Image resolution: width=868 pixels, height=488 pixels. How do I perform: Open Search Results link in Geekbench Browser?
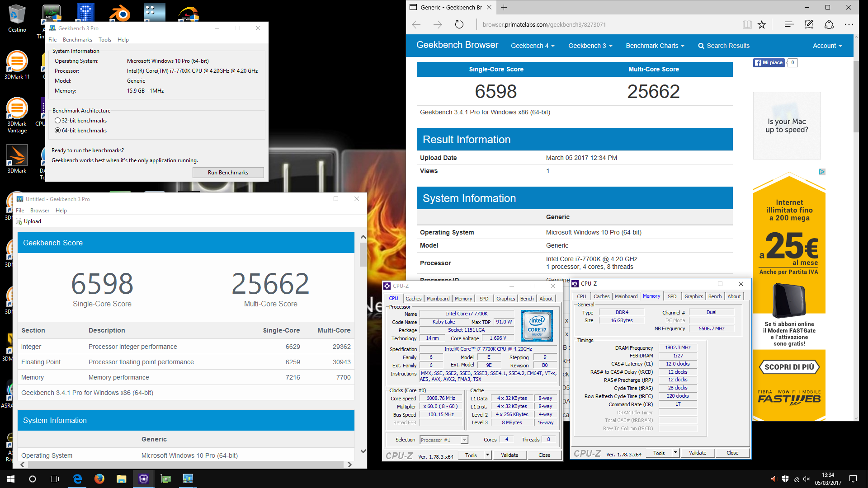pos(724,46)
